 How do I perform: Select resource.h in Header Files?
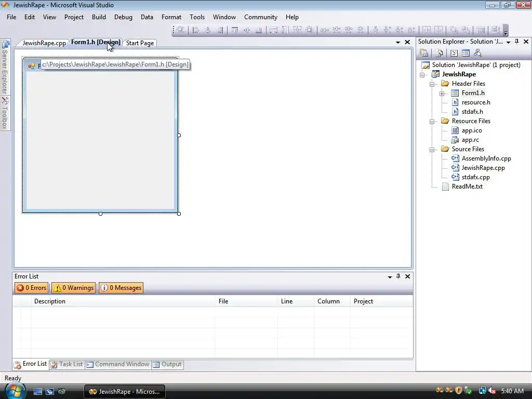tap(476, 102)
